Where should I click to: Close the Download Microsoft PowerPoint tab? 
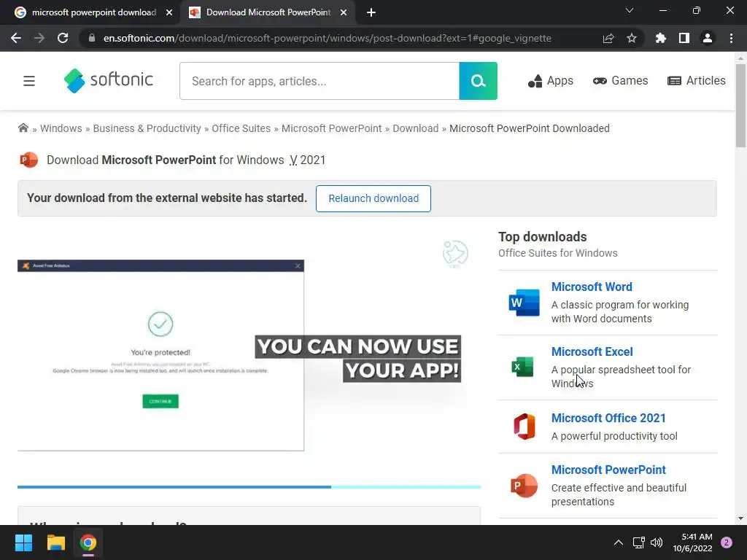[344, 13]
